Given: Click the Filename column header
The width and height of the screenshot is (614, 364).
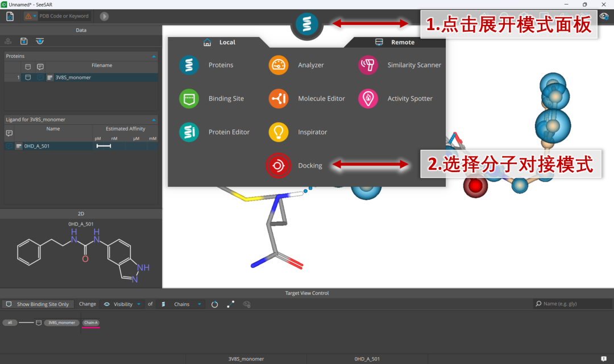Looking at the screenshot, I should (102, 65).
